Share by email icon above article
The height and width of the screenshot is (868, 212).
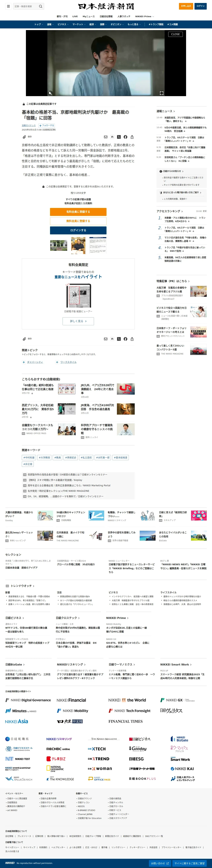(106, 137)
